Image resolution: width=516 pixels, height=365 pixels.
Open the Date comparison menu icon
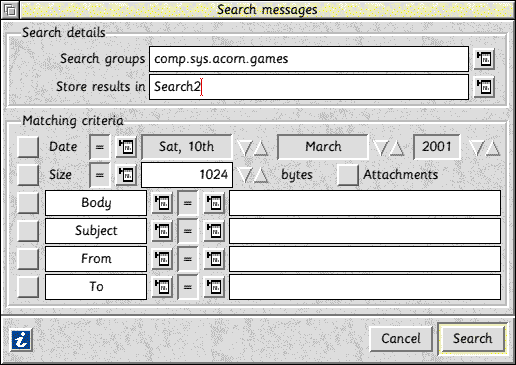point(126,147)
